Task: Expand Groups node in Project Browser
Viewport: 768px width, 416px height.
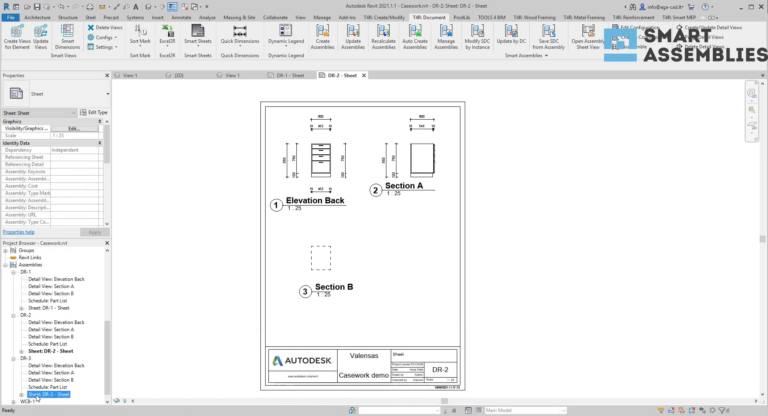Action: 5,250
